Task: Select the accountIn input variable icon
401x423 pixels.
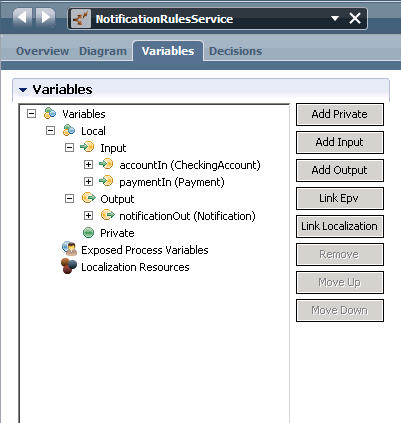Action: point(106,164)
